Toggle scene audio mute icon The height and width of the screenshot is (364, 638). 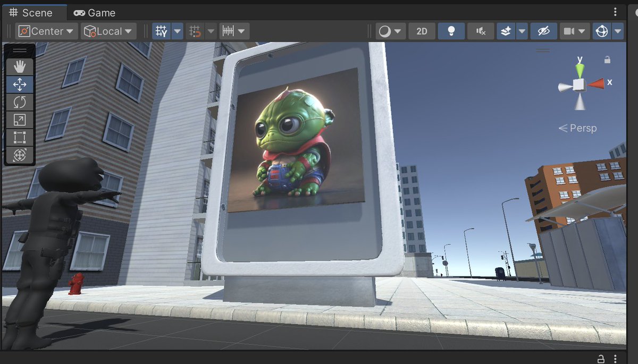[x=481, y=31]
